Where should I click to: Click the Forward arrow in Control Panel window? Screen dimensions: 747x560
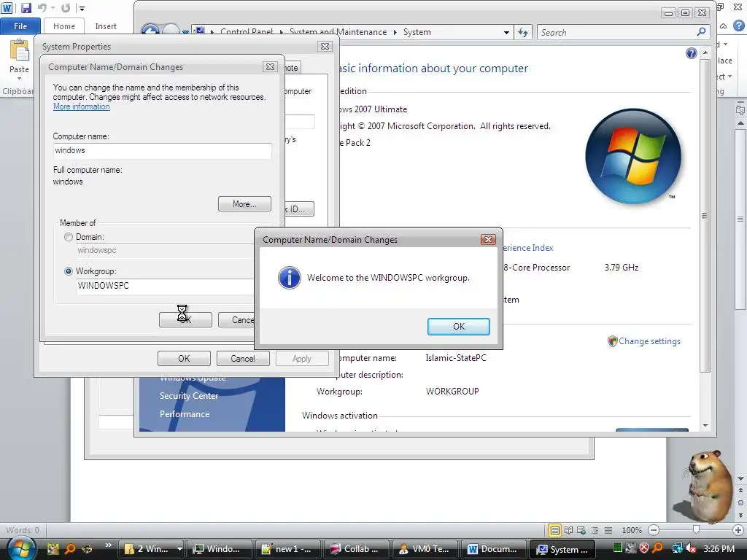(171, 31)
